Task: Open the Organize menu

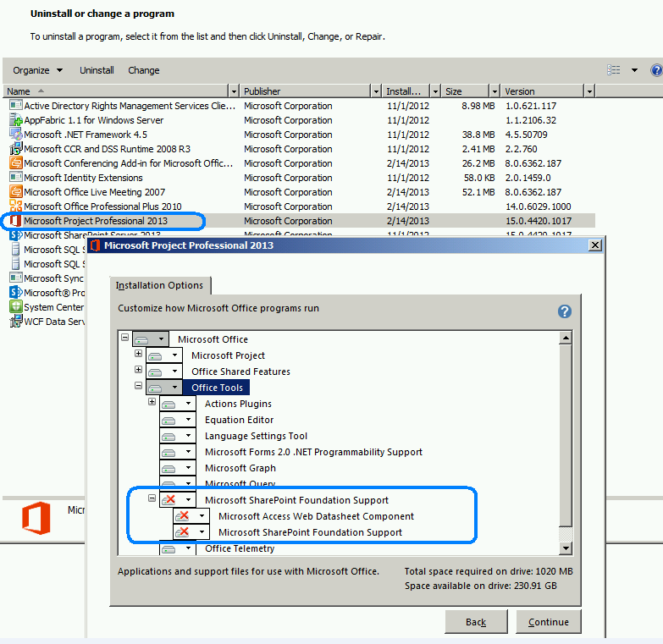Action: tap(37, 70)
